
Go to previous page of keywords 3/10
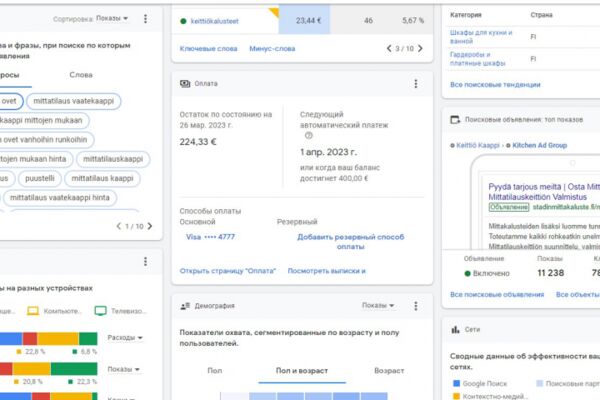click(389, 49)
